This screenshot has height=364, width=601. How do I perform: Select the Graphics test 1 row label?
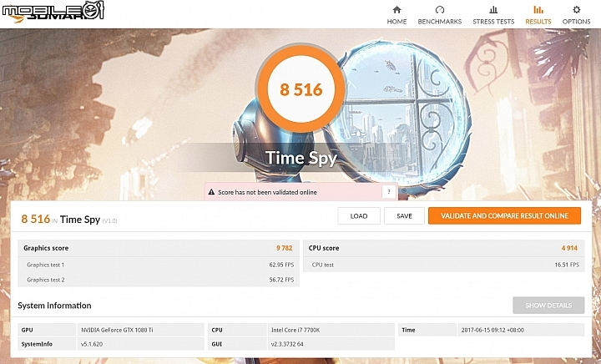tap(46, 265)
